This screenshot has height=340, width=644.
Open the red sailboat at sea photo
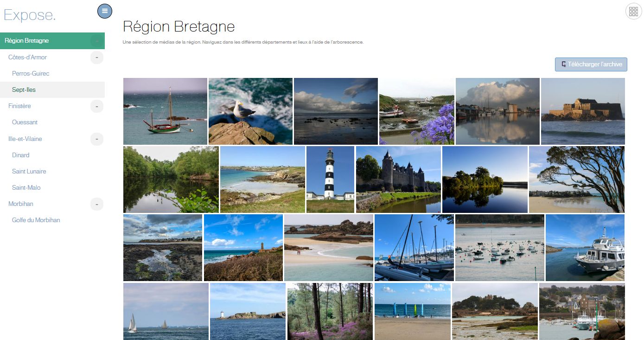tap(165, 111)
